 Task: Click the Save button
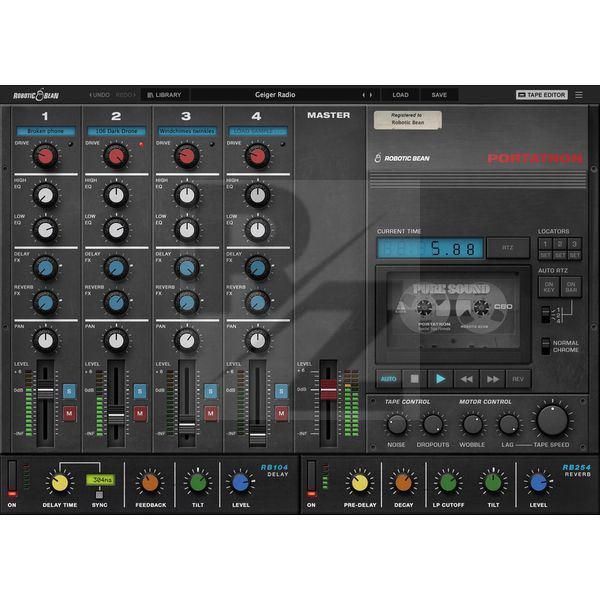coord(439,95)
